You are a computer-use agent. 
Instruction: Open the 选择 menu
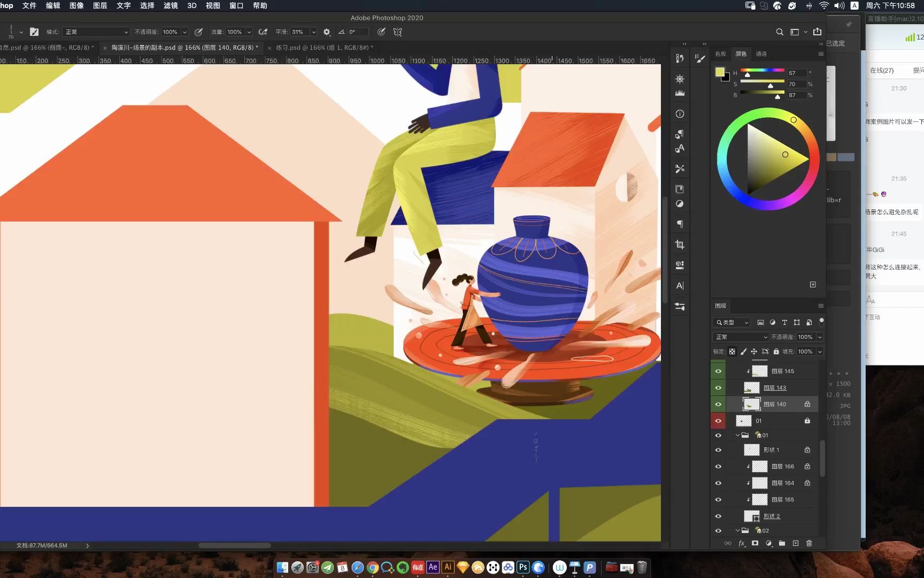[x=147, y=5]
